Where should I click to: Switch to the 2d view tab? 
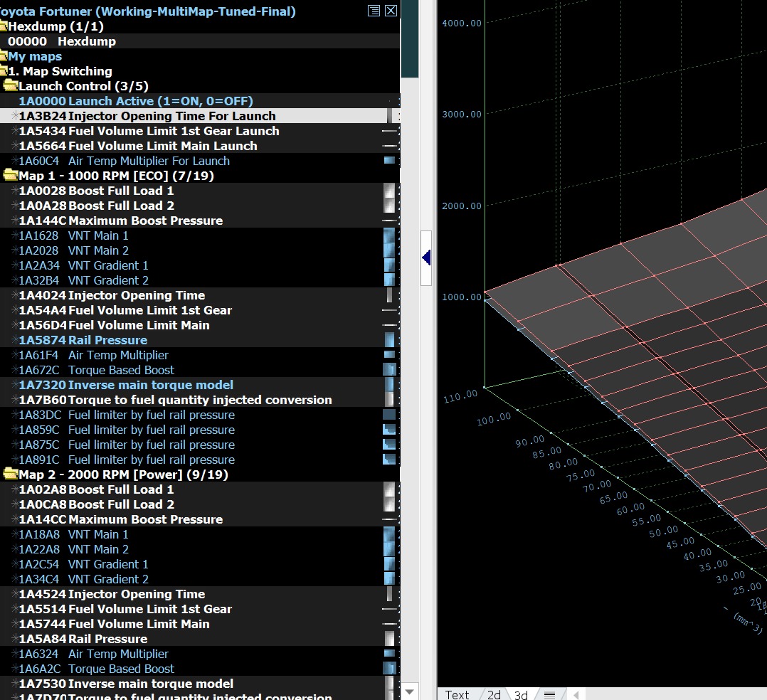pos(494,694)
